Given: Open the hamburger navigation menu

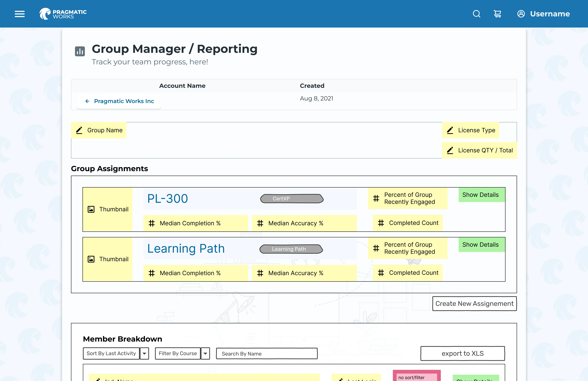Looking at the screenshot, I should [20, 14].
